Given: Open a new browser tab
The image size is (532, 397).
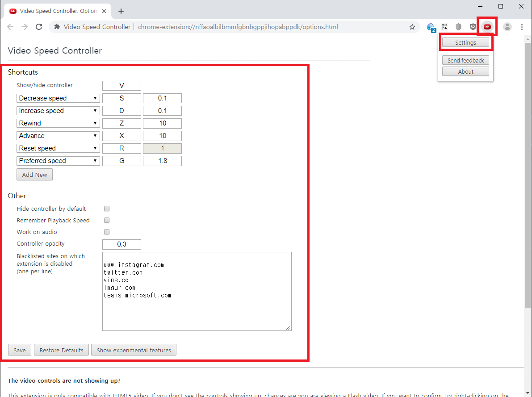Looking at the screenshot, I should tap(121, 11).
